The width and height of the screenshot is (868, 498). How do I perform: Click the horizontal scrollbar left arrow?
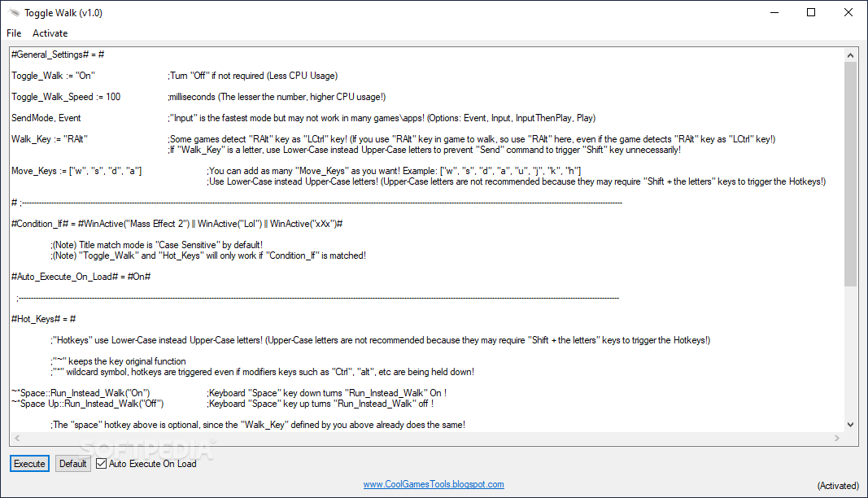17,438
